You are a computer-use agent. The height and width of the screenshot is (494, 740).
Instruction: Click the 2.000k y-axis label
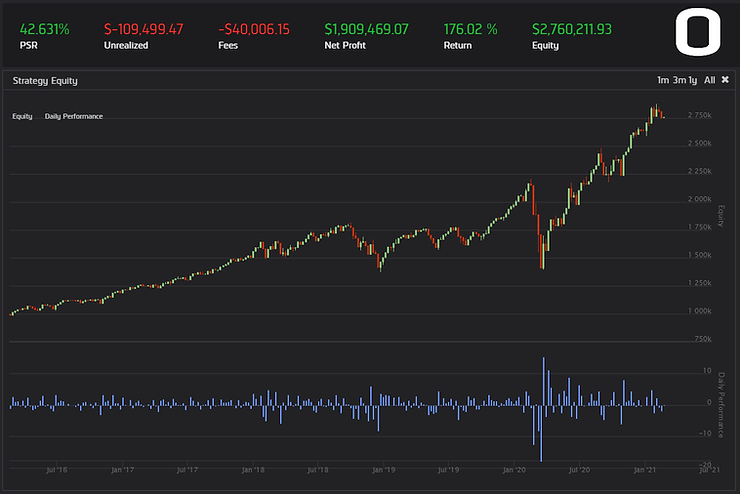tap(699, 199)
